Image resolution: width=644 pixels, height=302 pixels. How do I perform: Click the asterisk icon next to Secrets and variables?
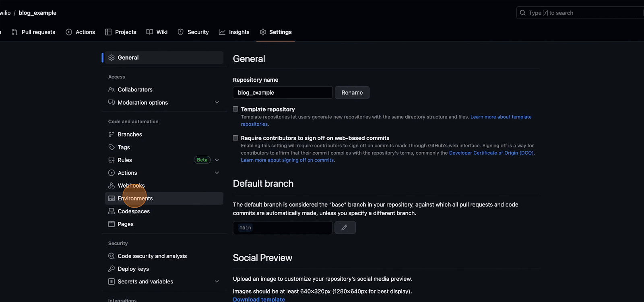[x=111, y=281]
